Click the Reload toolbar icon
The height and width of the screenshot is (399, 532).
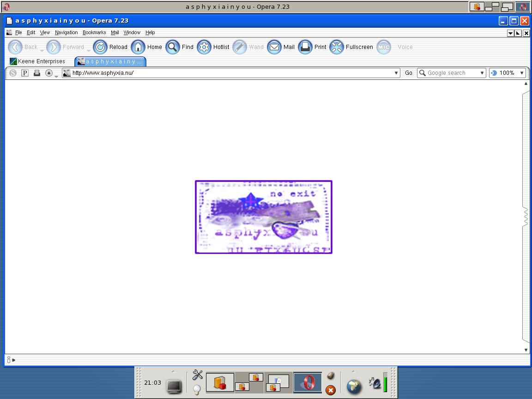point(100,47)
